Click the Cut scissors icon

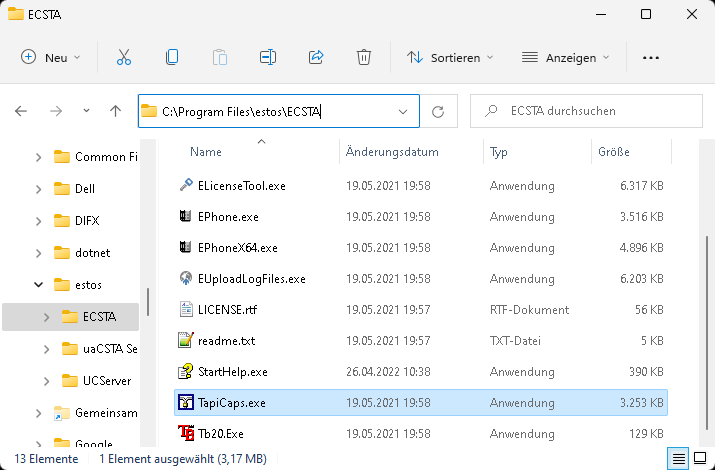(x=124, y=58)
